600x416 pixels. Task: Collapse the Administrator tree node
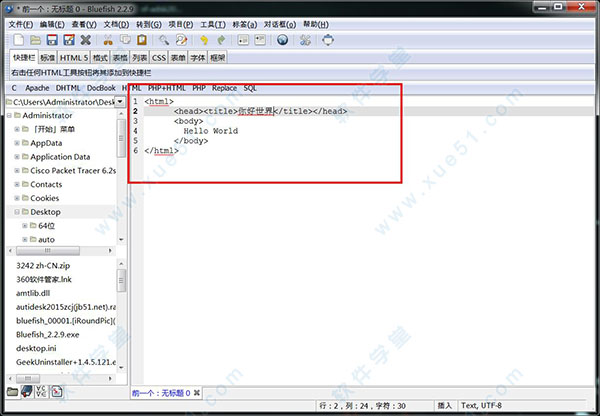[x=9, y=115]
